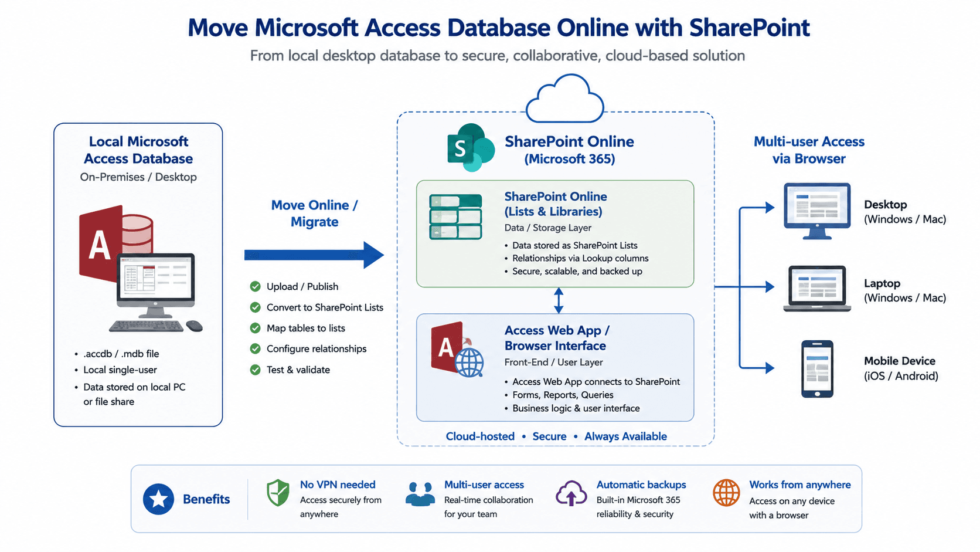Click the Cloud-hosted label
The height and width of the screenshot is (552, 980).
480,436
